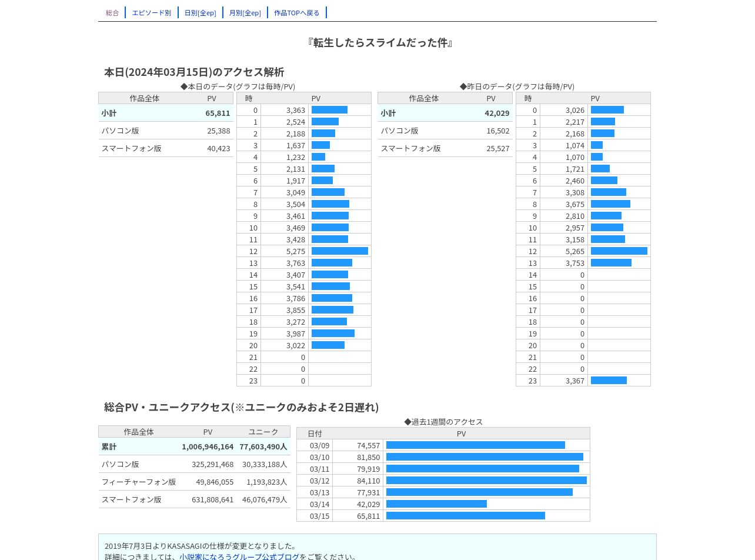Click the title 『転生したらスライムだった件』
755x560 pixels.
pyautogui.click(x=380, y=42)
